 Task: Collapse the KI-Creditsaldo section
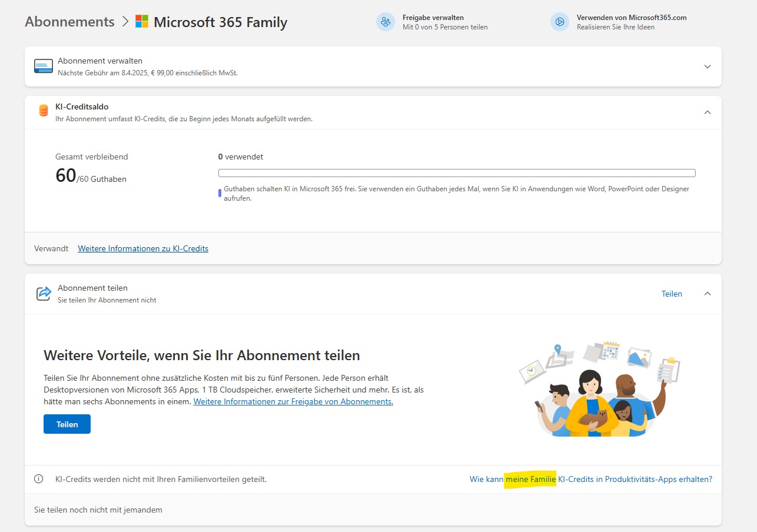708,112
